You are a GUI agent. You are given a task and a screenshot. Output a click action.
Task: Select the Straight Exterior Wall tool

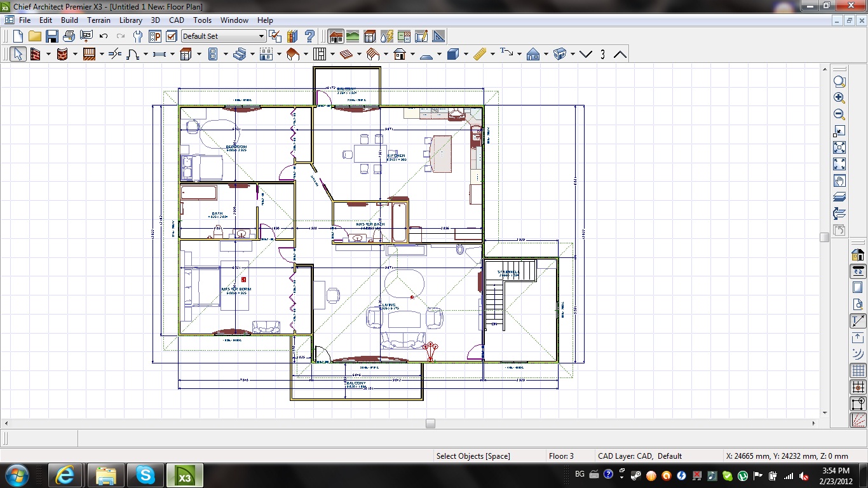[x=35, y=55]
